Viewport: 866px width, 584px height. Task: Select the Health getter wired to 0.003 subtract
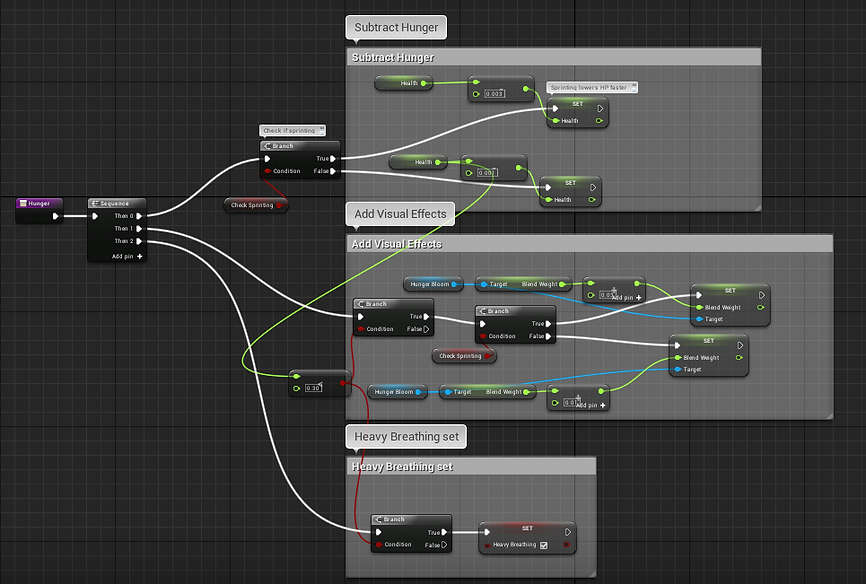(x=403, y=83)
